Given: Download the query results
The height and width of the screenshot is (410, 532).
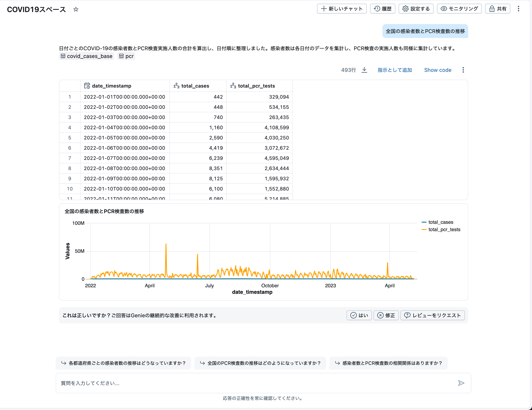Looking at the screenshot, I should pyautogui.click(x=364, y=70).
